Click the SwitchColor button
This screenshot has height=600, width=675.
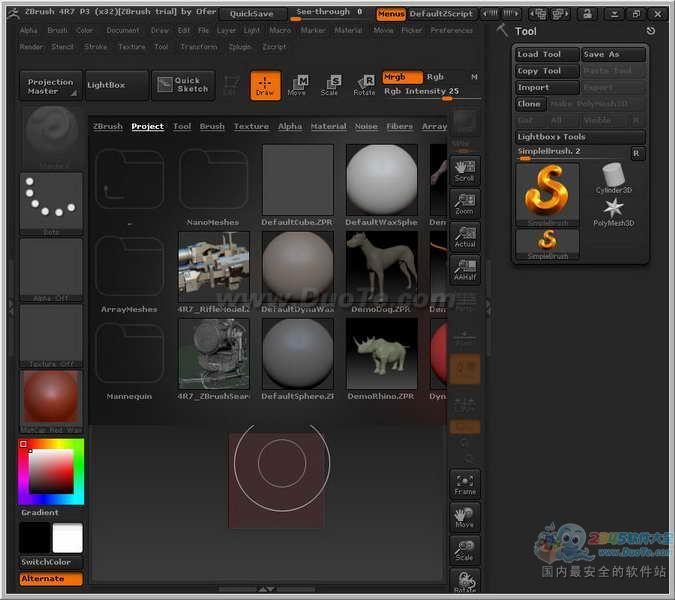51,562
